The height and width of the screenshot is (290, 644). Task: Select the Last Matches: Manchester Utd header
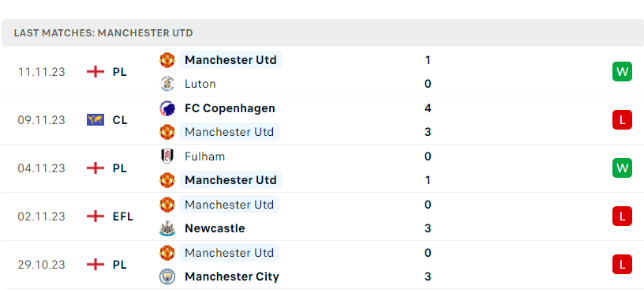click(103, 33)
